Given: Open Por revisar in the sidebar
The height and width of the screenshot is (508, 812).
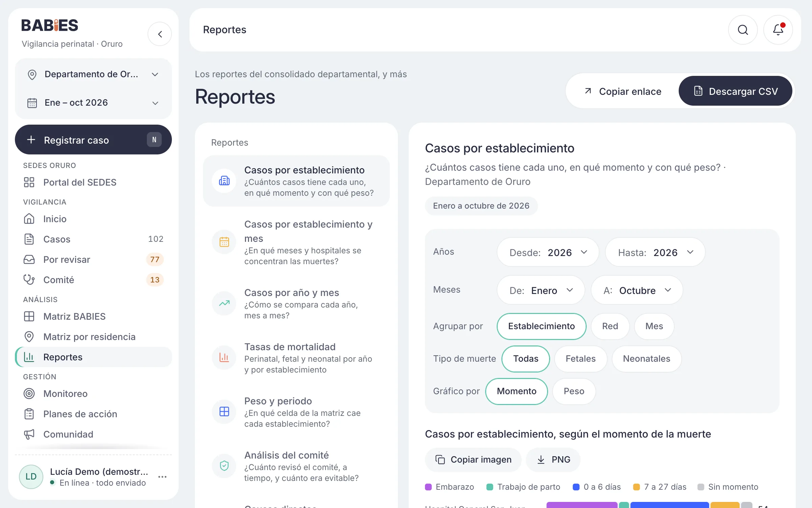Looking at the screenshot, I should [x=93, y=259].
